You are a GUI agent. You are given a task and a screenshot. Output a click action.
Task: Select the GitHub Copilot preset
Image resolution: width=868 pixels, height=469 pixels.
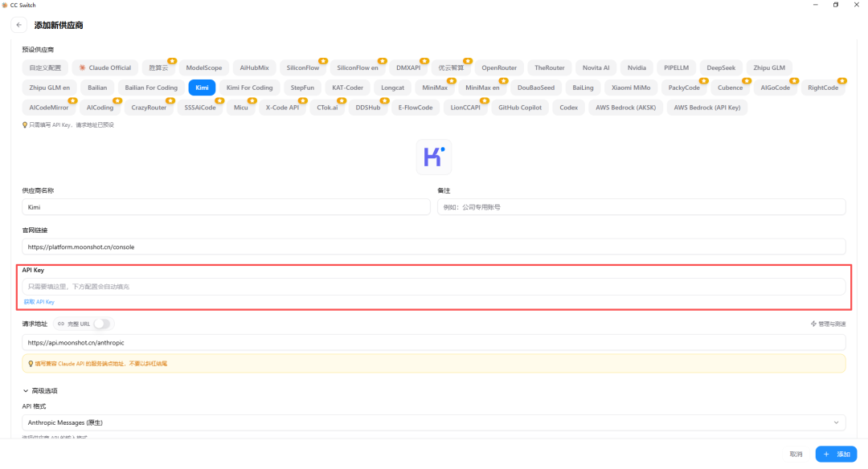pos(520,108)
